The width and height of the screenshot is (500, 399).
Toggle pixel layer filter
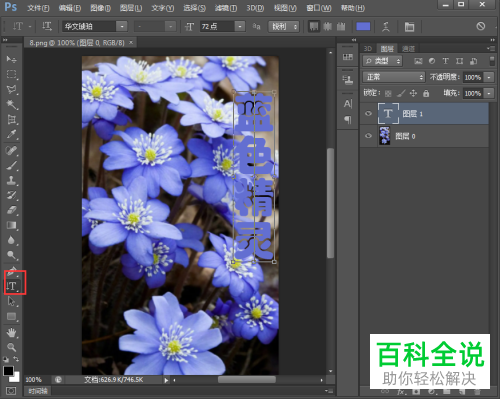[418, 61]
